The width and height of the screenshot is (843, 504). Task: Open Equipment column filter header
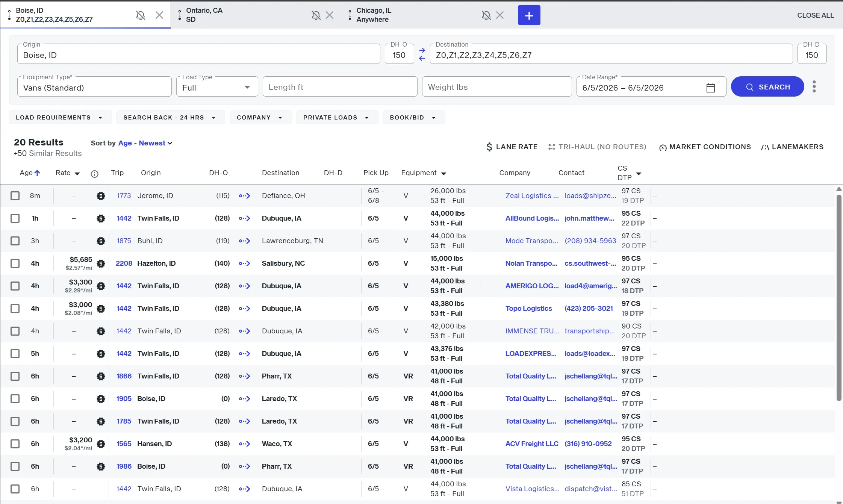click(424, 173)
